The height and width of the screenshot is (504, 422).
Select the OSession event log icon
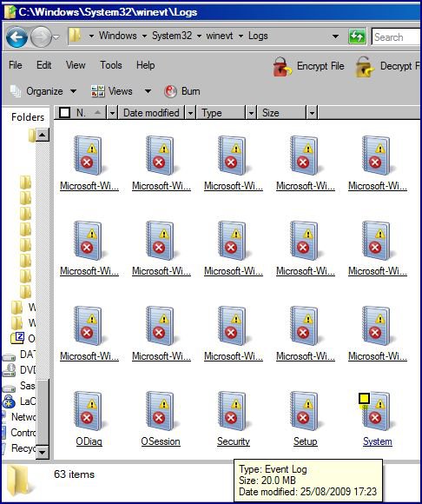pyautogui.click(x=160, y=411)
